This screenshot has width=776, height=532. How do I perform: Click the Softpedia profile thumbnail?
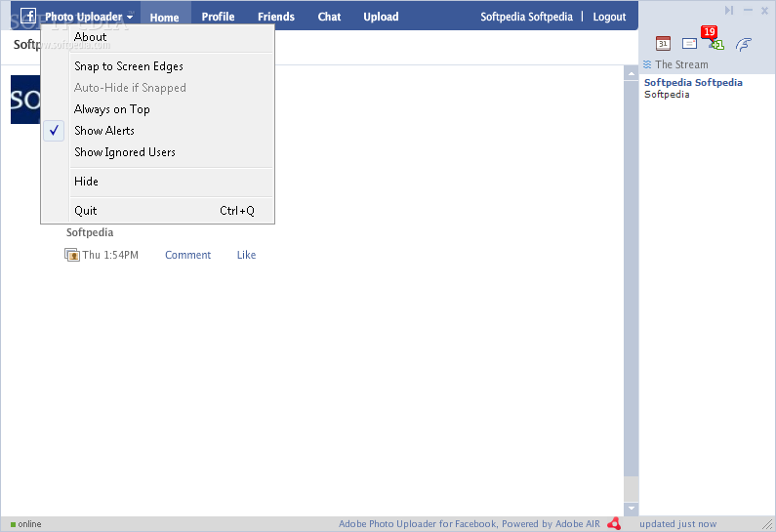[x=25, y=100]
